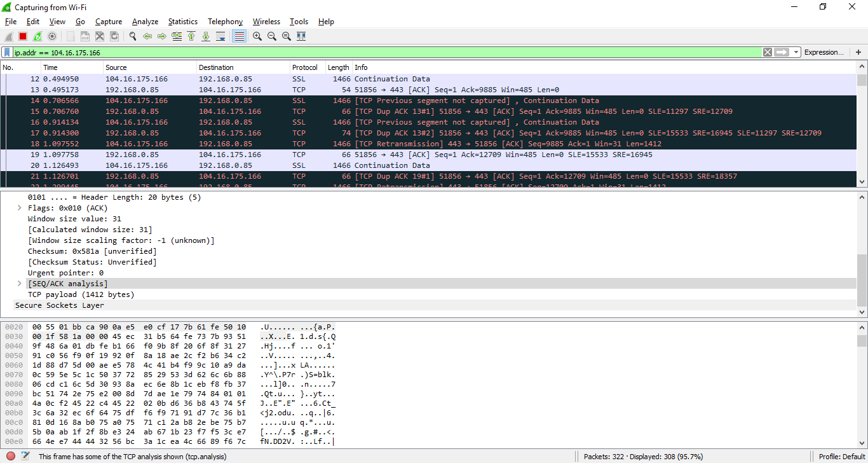Stop capturing packets

point(22,36)
